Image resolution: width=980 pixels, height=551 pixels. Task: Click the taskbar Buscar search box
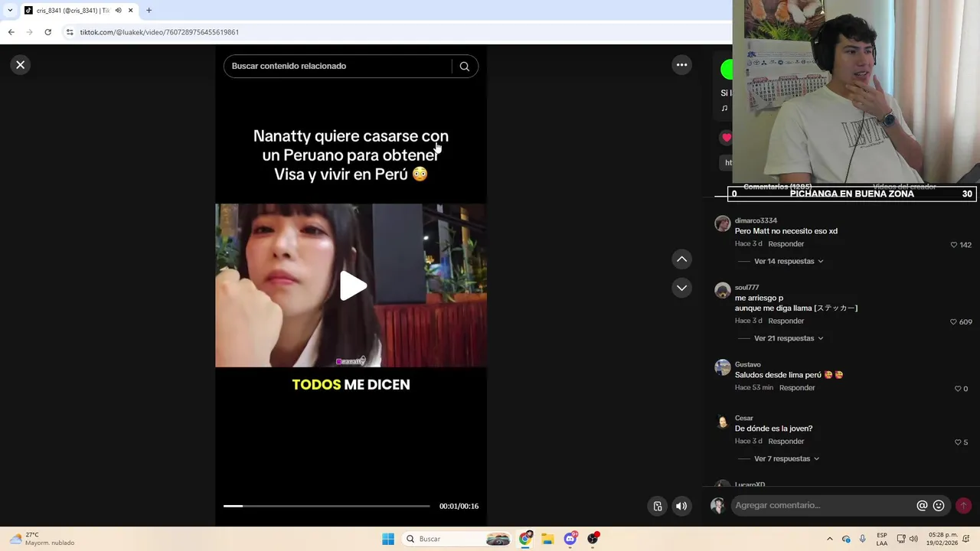[457, 539]
